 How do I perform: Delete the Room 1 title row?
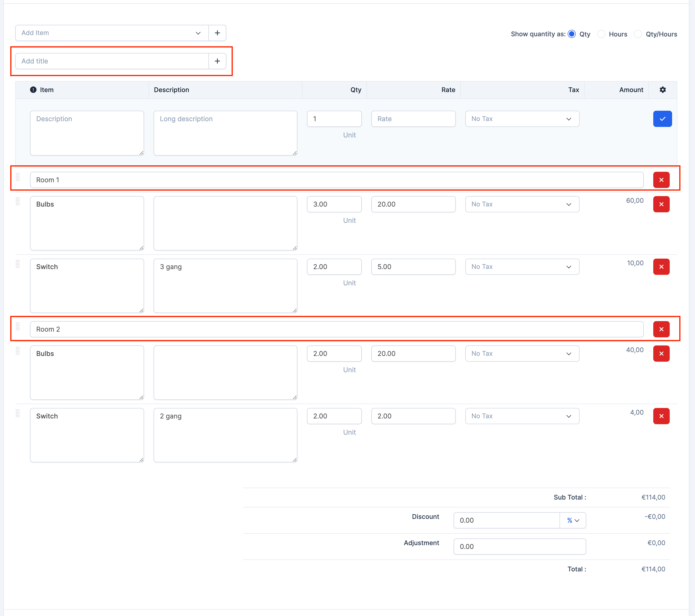pos(661,180)
